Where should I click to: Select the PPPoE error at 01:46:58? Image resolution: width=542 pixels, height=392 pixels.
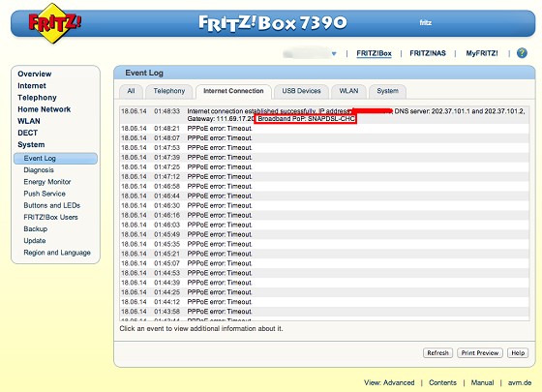[x=324, y=186]
